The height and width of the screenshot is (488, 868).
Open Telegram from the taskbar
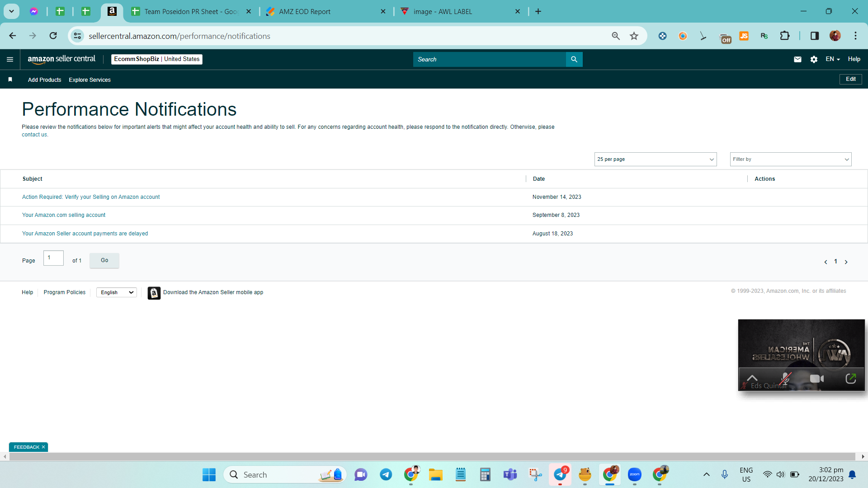(x=386, y=474)
